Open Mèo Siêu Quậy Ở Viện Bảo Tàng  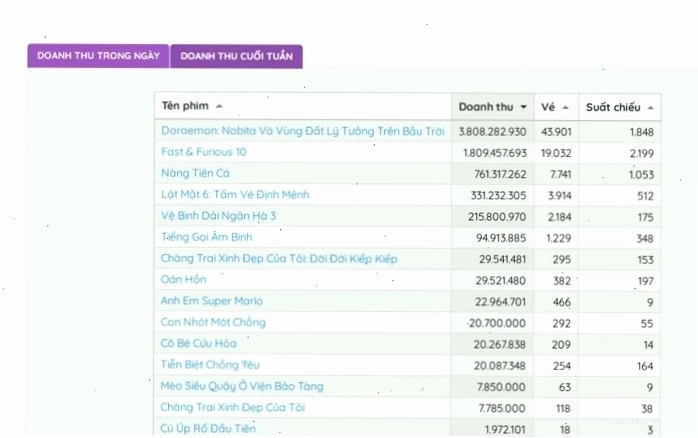coord(242,386)
